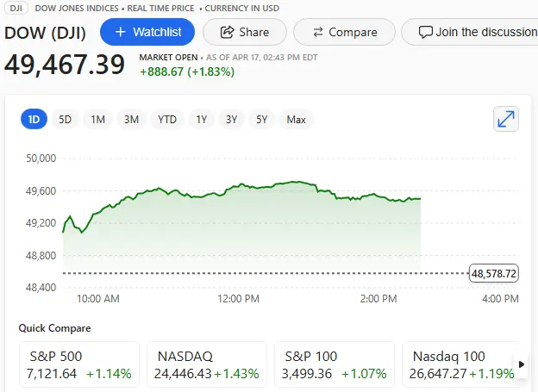Open the S&P 500 quick compare card
Image resolution: width=538 pixels, height=392 pixels.
click(79, 364)
